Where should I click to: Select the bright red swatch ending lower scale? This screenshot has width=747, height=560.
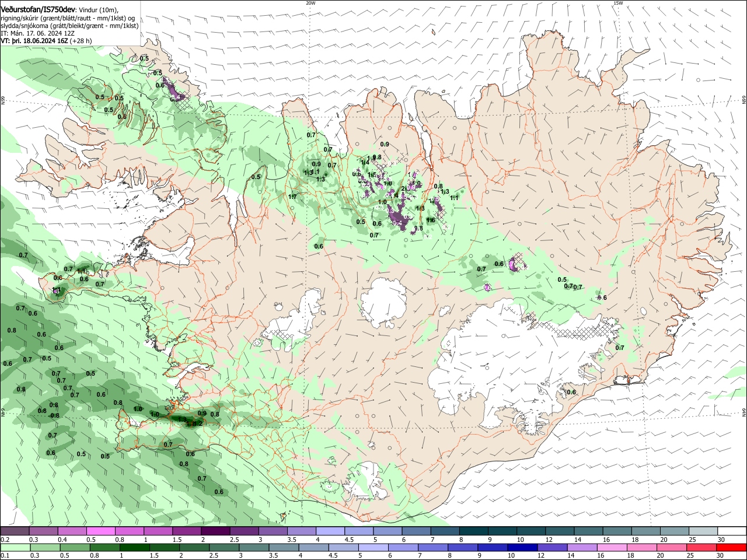[x=731, y=547]
